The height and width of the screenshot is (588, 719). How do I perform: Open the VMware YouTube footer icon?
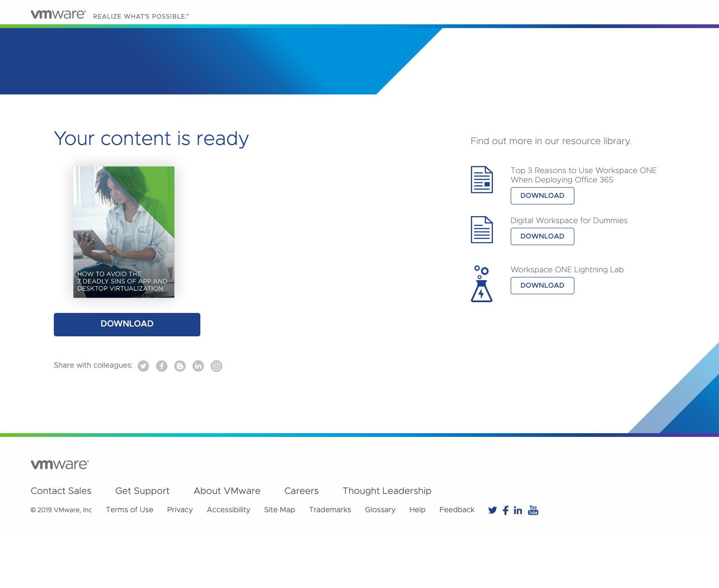[x=533, y=510]
